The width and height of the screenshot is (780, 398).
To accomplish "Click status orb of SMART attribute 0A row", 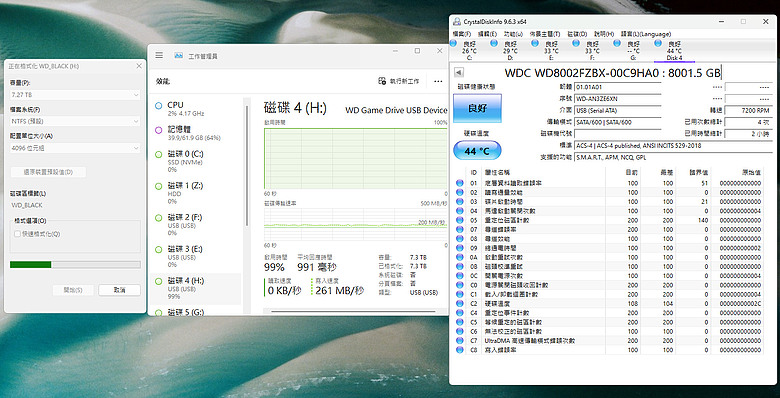I will click(460, 257).
